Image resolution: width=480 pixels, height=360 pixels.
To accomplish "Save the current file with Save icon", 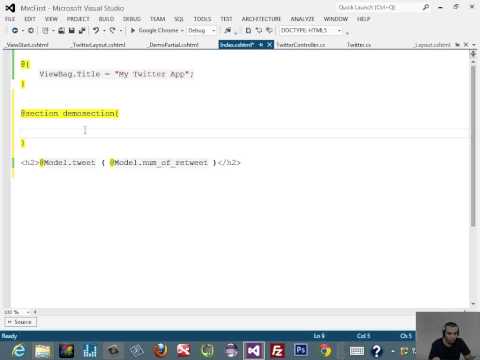I will coord(71,30).
